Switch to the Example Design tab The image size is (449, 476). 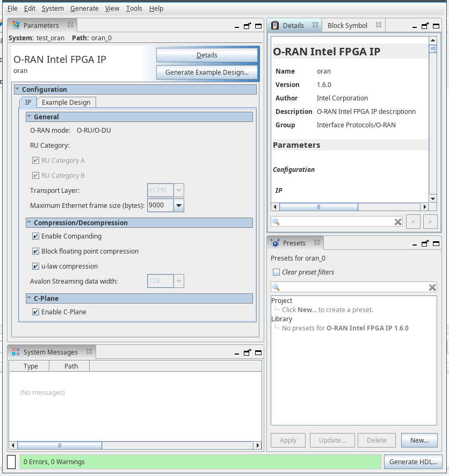tap(66, 102)
